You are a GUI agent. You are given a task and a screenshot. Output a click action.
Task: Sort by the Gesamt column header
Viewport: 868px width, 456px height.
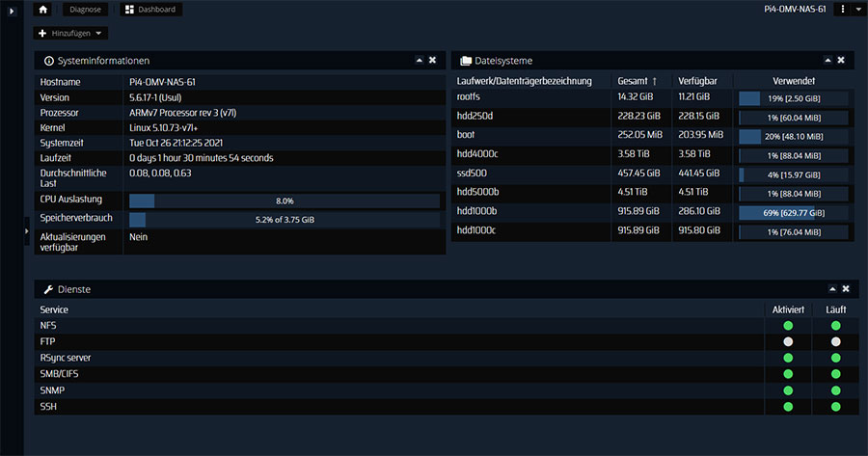pos(636,81)
